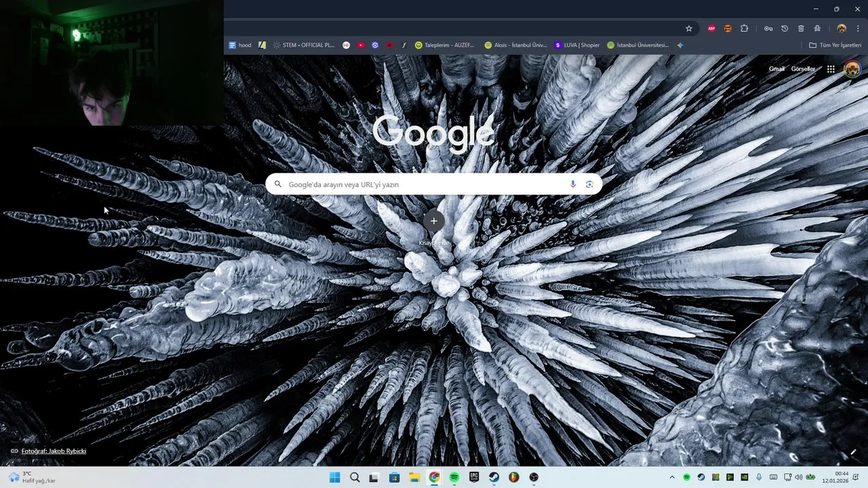Screen dimensions: 868x488
Task: Bookmark this page with the star icon
Action: (x=689, y=28)
